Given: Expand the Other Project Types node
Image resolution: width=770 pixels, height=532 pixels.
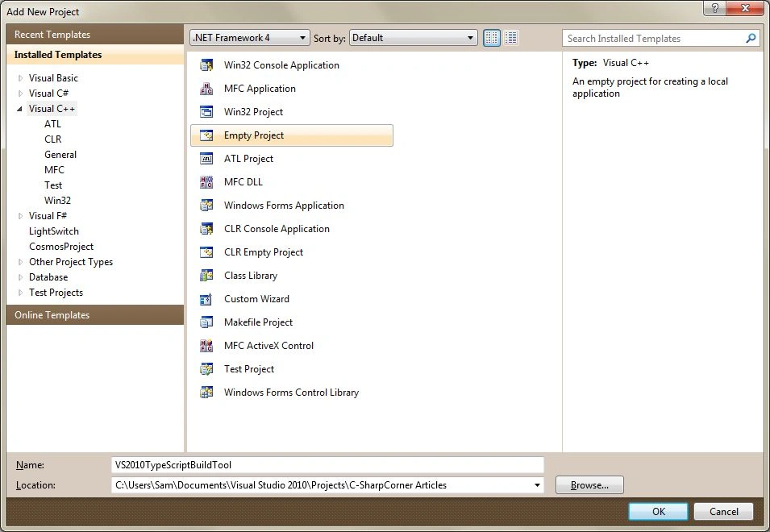Looking at the screenshot, I should coord(20,262).
